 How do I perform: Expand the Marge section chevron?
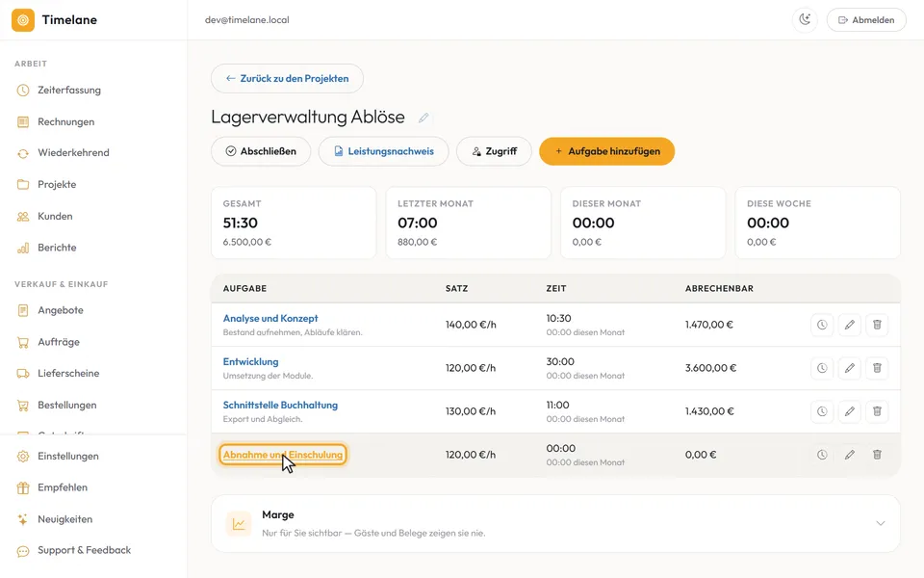click(x=881, y=523)
